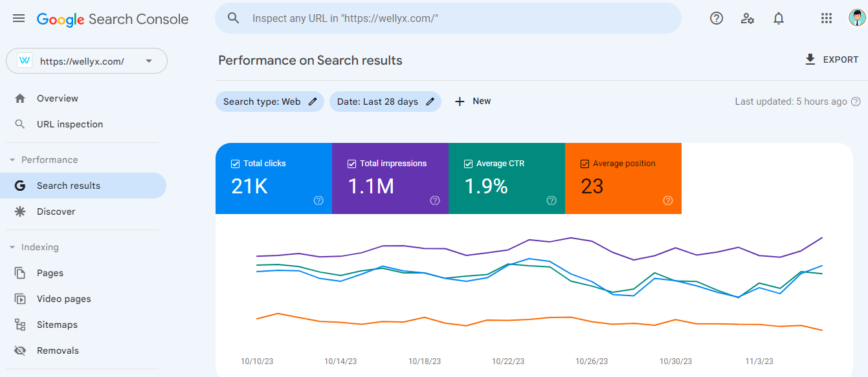
Task: Click the Removals crossed-eye icon
Action: coord(20,350)
